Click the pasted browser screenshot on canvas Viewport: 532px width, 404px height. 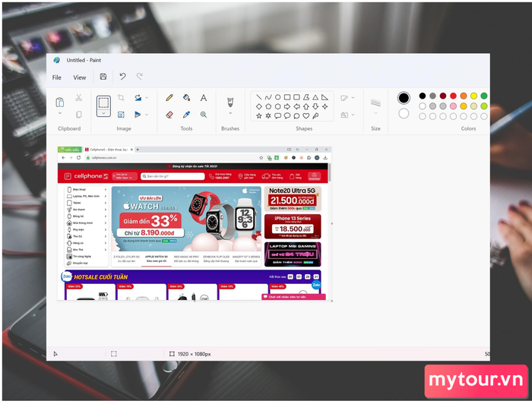pyautogui.click(x=195, y=223)
